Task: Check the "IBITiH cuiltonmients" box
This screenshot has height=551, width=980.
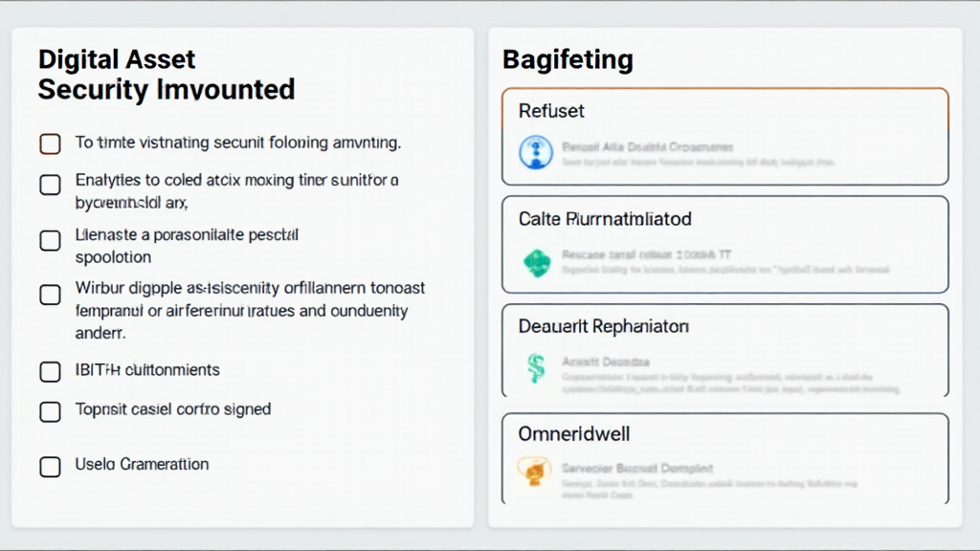Action: coord(50,370)
